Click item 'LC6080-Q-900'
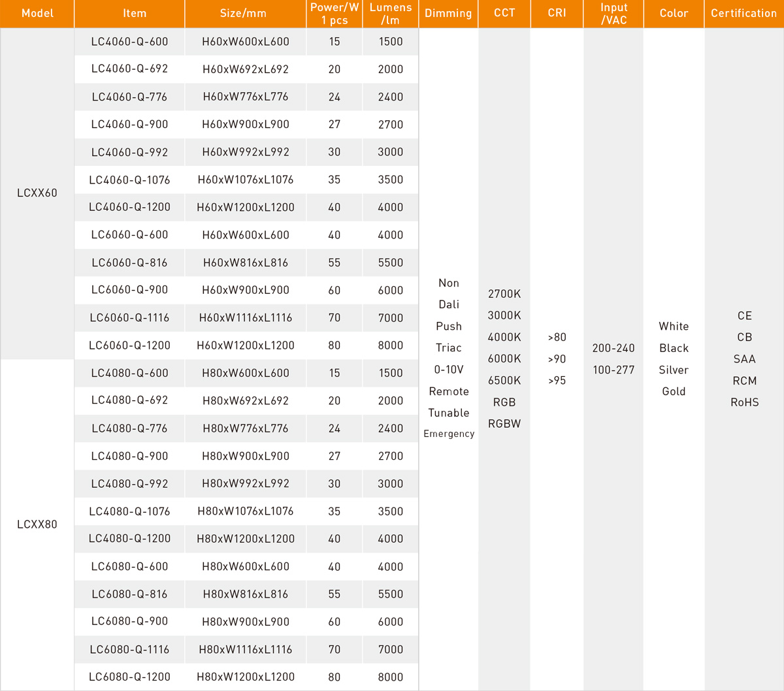Screen dimensions: 784x691 point(130,622)
